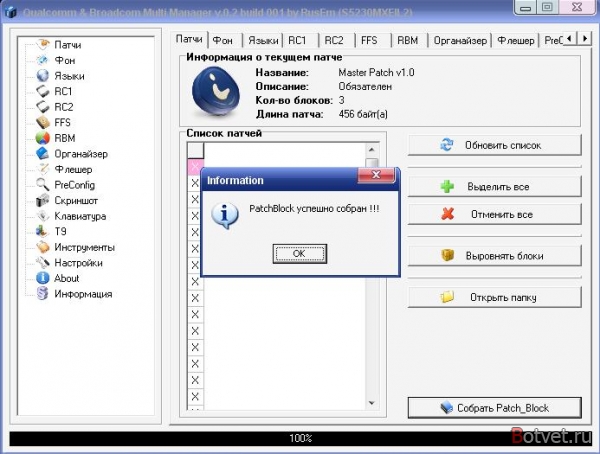Click the Клавиатура icon in the sidebar

click(x=43, y=216)
